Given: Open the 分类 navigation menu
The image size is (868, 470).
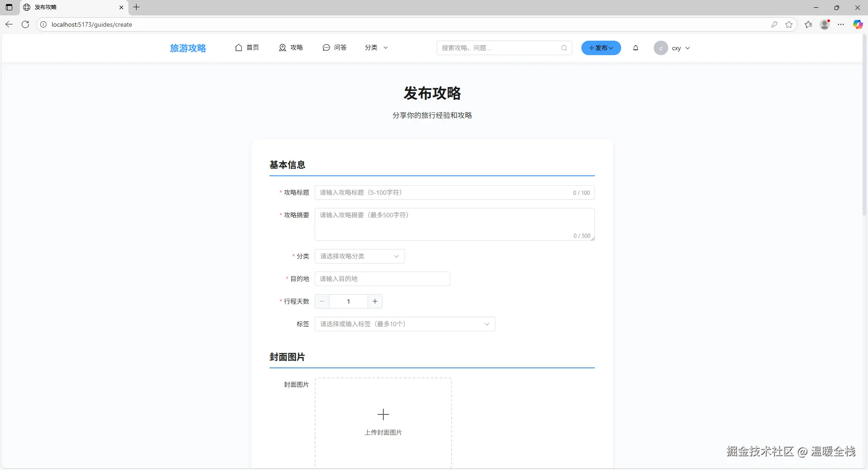Looking at the screenshot, I should pyautogui.click(x=376, y=47).
